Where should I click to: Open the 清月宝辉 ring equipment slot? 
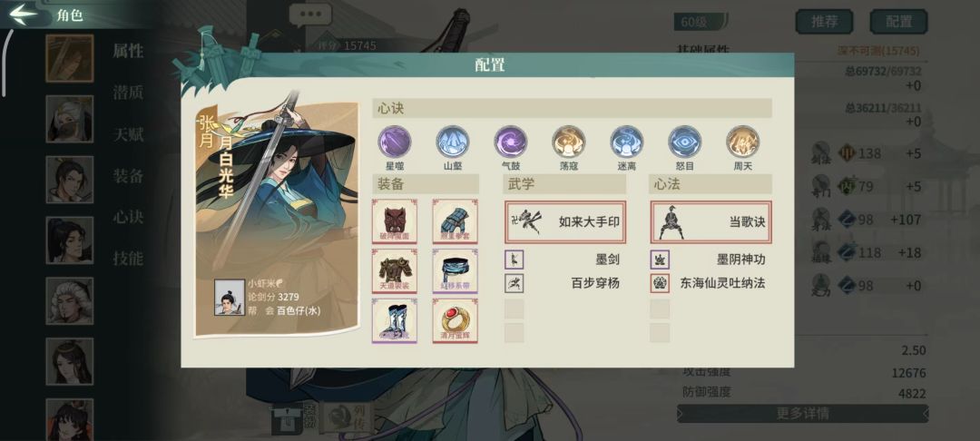[x=455, y=320]
